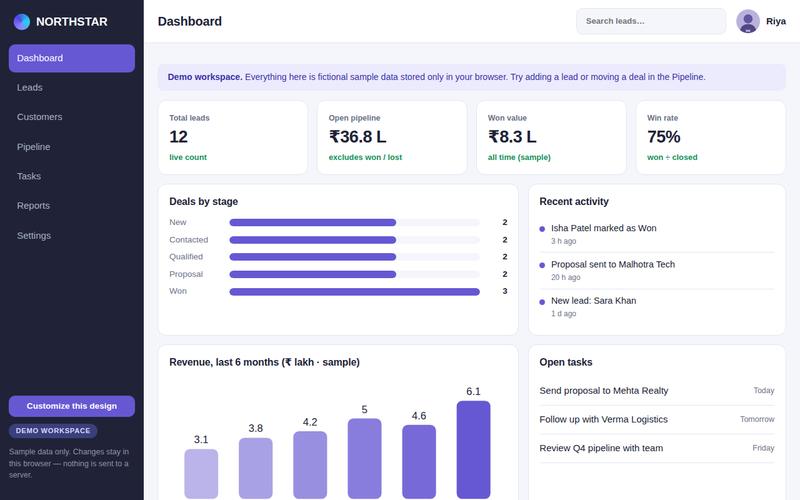
Task: Click the Sara Khan activity bullet dot
Action: coord(542,302)
